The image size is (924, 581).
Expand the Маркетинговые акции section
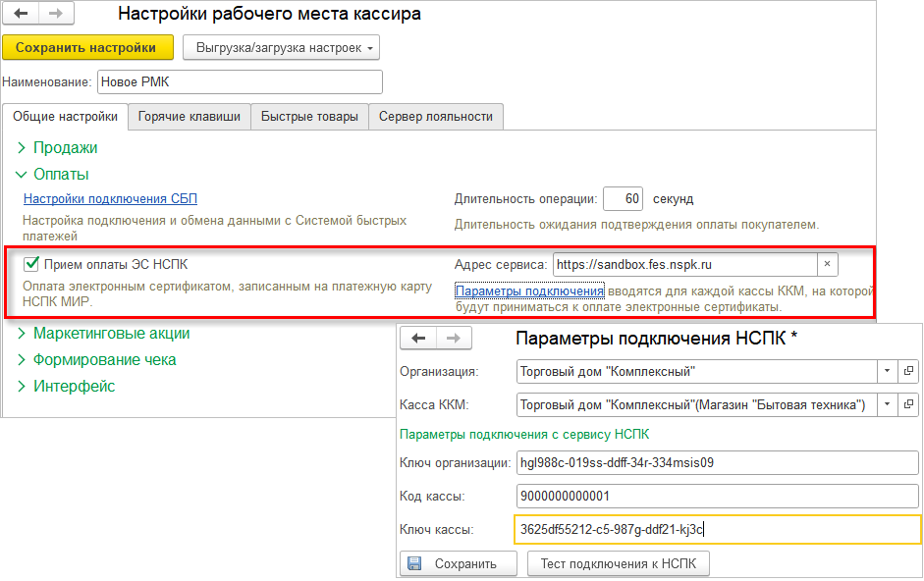pyautogui.click(x=111, y=334)
